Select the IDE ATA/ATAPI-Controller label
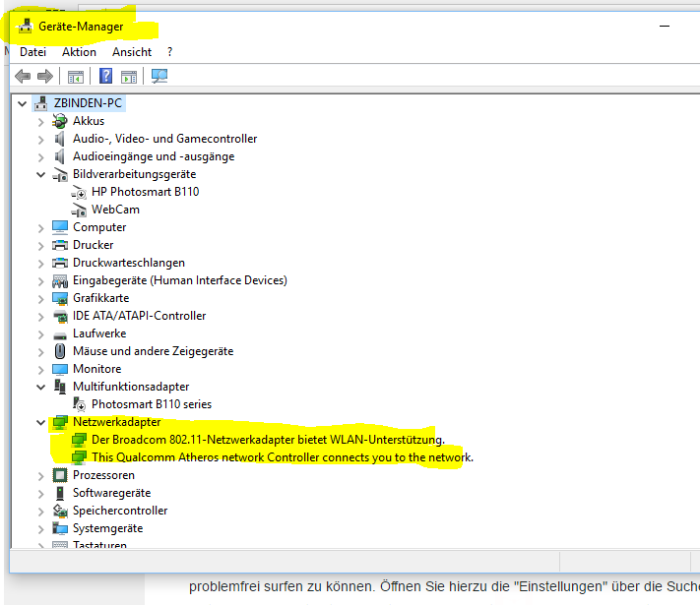This screenshot has width=700, height=605. click(139, 316)
